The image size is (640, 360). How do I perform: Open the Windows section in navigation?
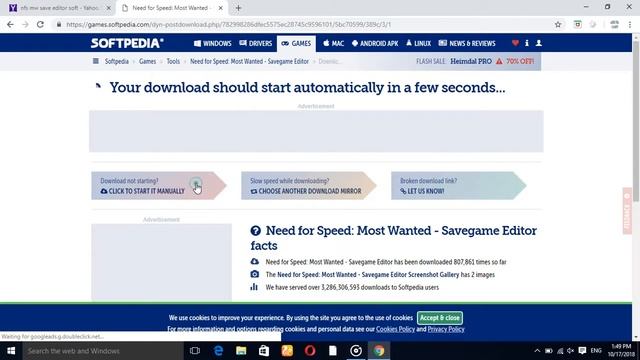tap(213, 43)
